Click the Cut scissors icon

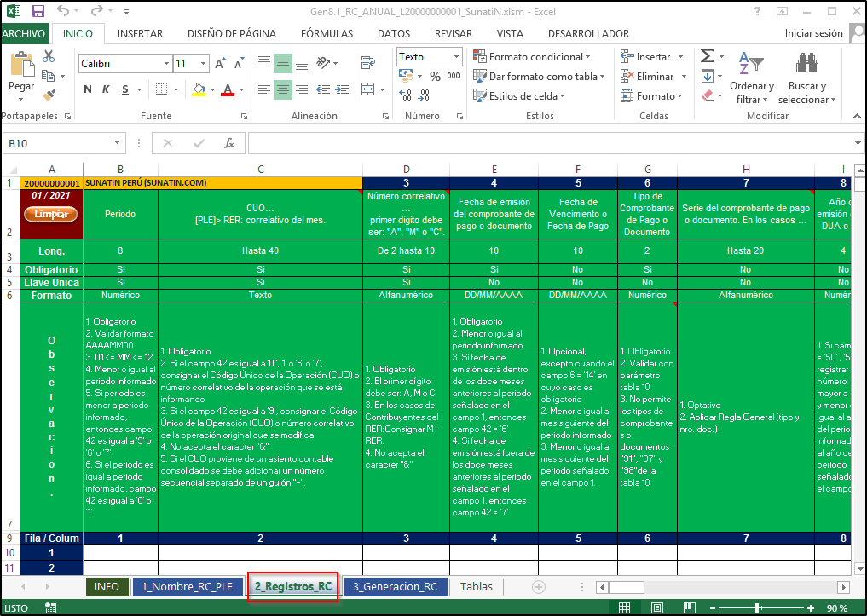point(49,56)
